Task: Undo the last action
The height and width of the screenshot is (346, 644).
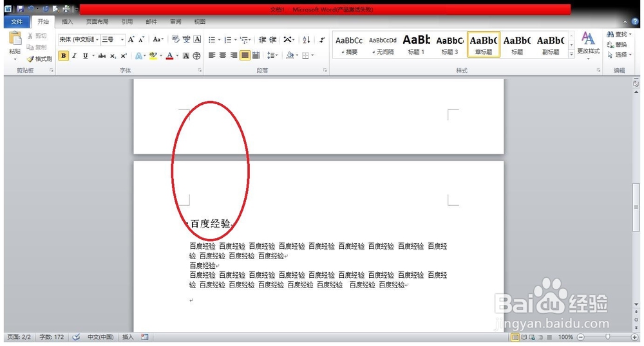Action: tap(31, 8)
